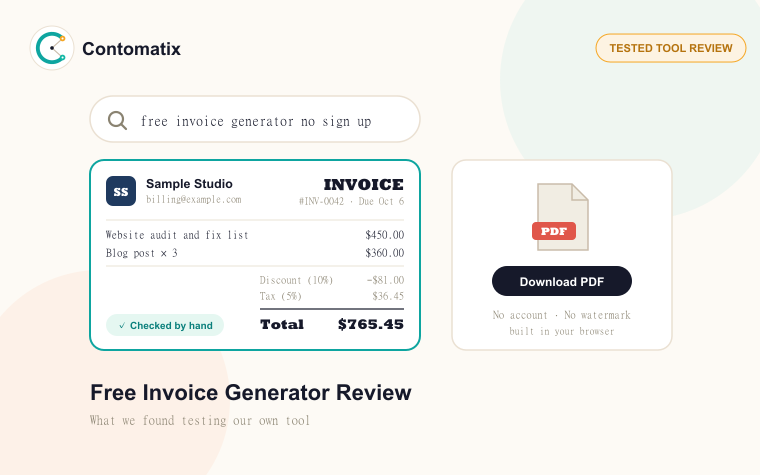Click the No account · No watermark text

pos(562,315)
